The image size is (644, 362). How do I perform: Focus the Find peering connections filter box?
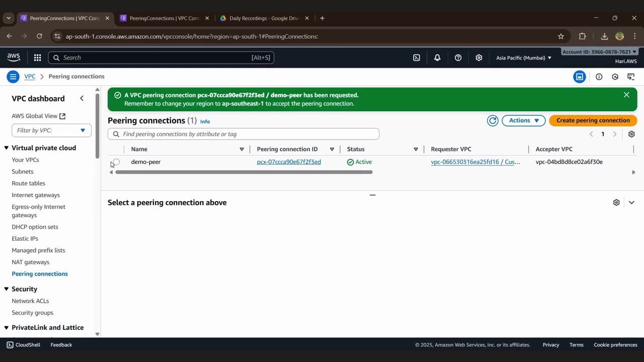click(244, 134)
